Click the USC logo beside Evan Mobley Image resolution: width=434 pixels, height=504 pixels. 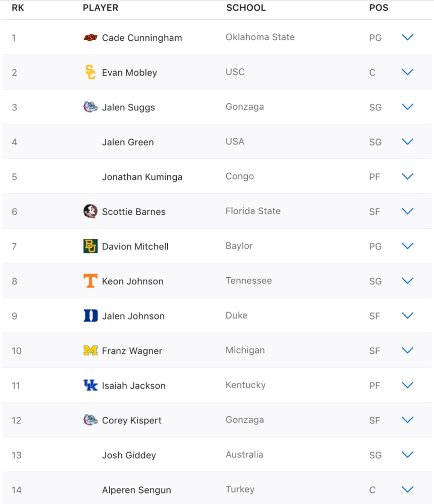[90, 72]
